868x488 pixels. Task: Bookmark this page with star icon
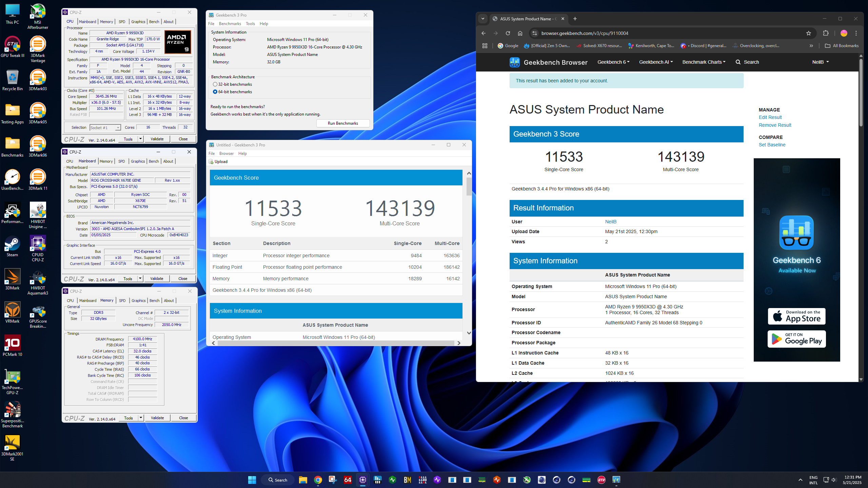click(809, 33)
